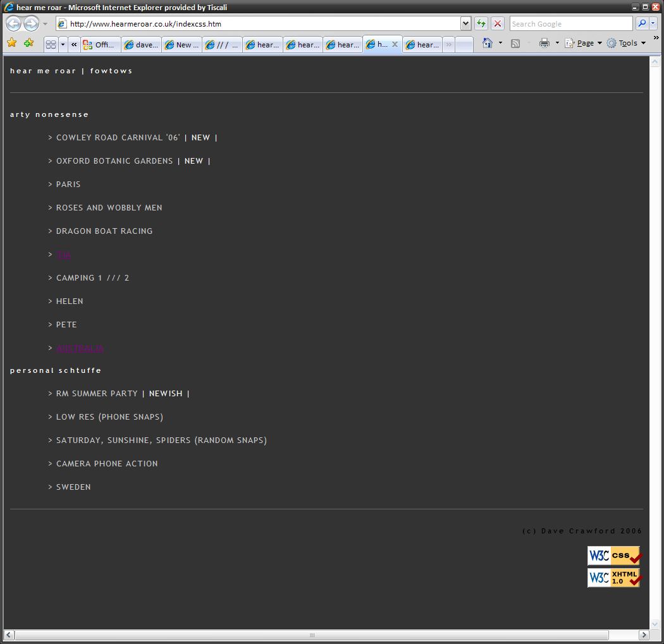Print page with the printer icon

pyautogui.click(x=544, y=43)
